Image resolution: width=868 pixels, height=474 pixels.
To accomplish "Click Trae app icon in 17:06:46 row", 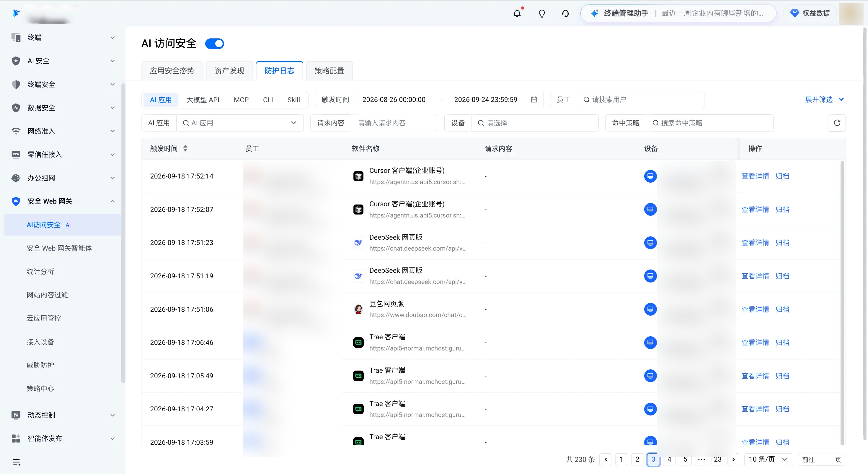I will [358, 342].
